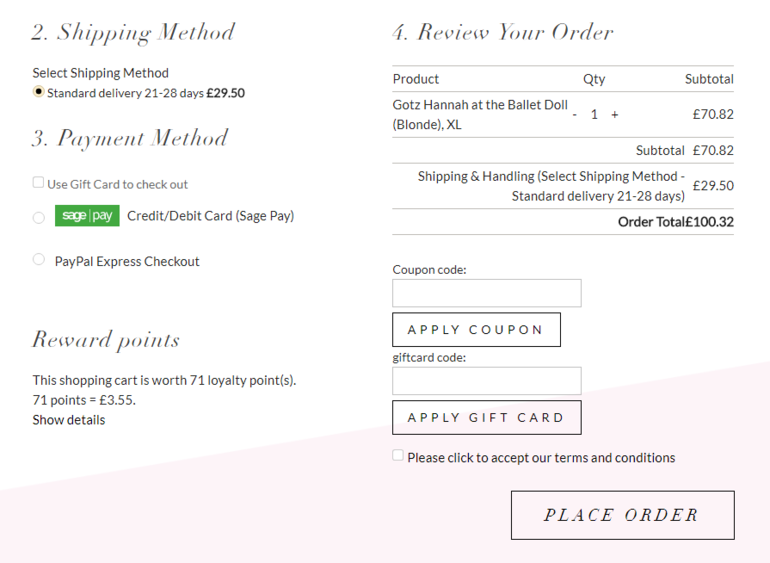770x563 pixels.
Task: Focus the Coupon code field
Action: pos(486,293)
